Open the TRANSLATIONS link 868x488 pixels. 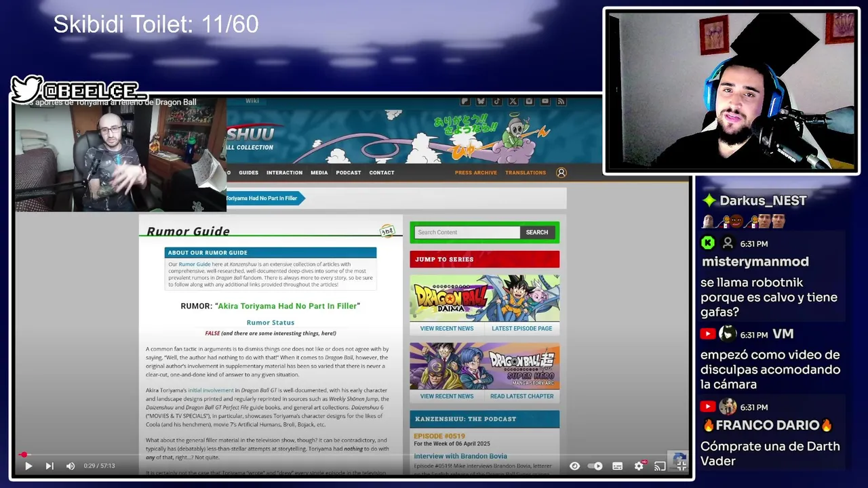click(526, 173)
